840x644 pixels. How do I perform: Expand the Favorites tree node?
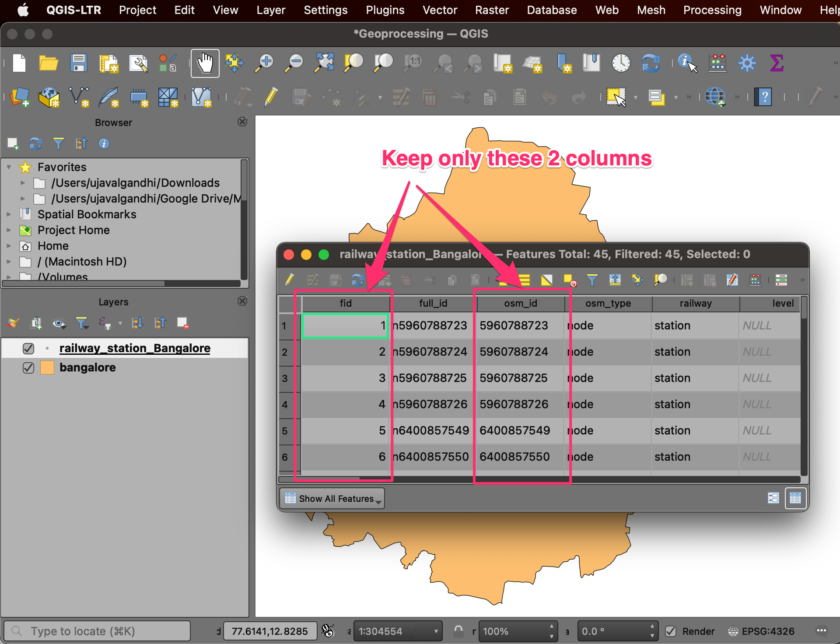coord(9,167)
